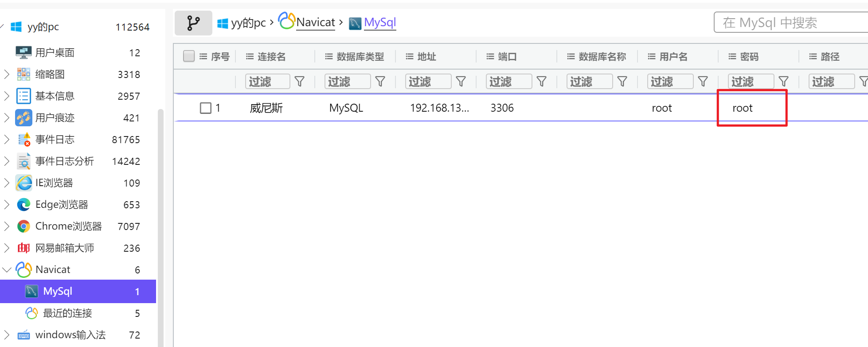Click the branch icon button in breadcrumb bar

pyautogui.click(x=193, y=23)
